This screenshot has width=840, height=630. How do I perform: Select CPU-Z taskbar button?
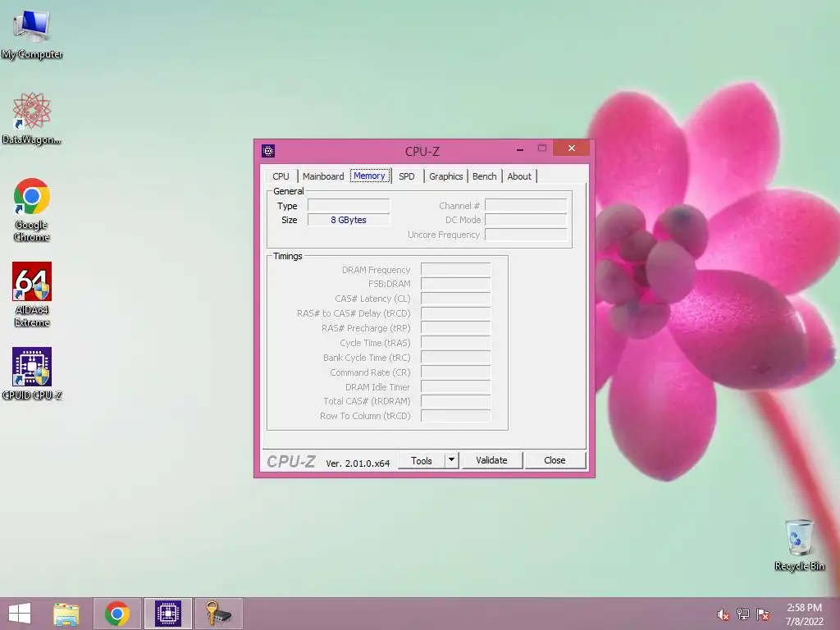(168, 614)
